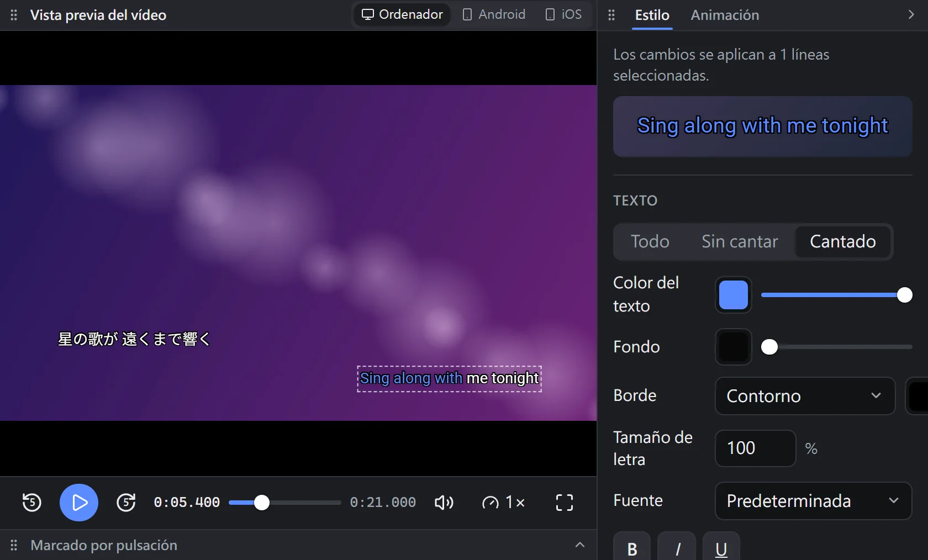This screenshot has width=928, height=560.
Task: Enter fullscreen preview mode
Action: click(564, 503)
